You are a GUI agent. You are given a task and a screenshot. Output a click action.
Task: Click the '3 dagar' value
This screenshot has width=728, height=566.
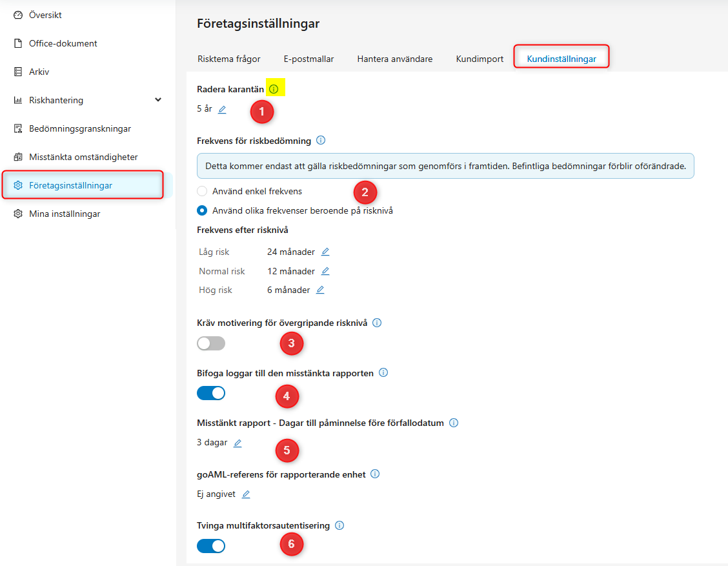click(x=212, y=443)
